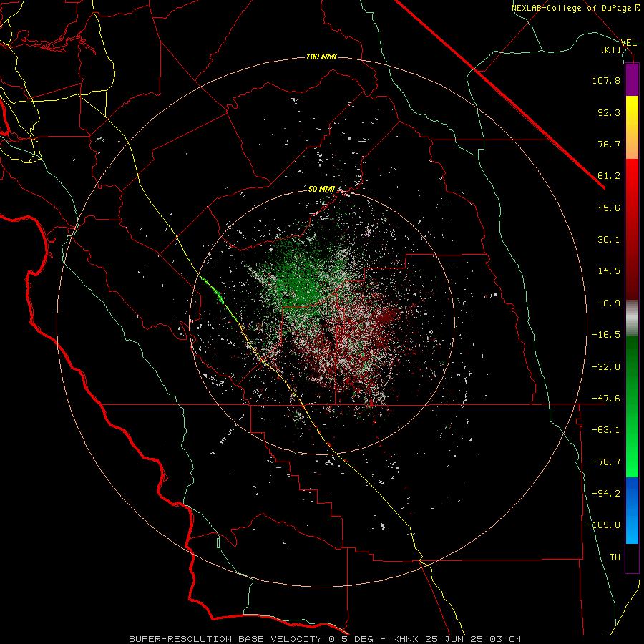644x644 pixels.
Task: Click the 03:04 timestamp in the caption
Action: click(x=506, y=639)
